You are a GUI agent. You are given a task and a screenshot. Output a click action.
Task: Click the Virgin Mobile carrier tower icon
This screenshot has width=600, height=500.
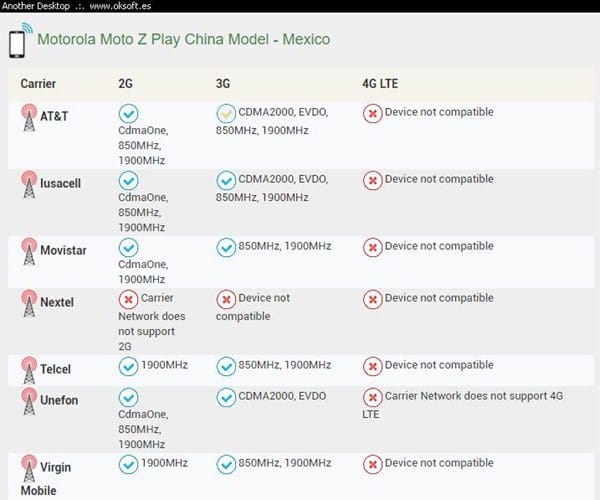(29, 469)
